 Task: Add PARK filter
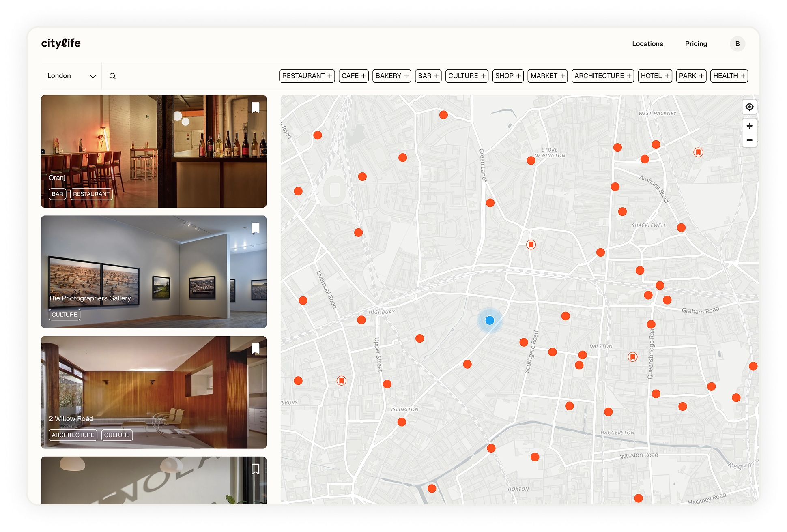[691, 76]
